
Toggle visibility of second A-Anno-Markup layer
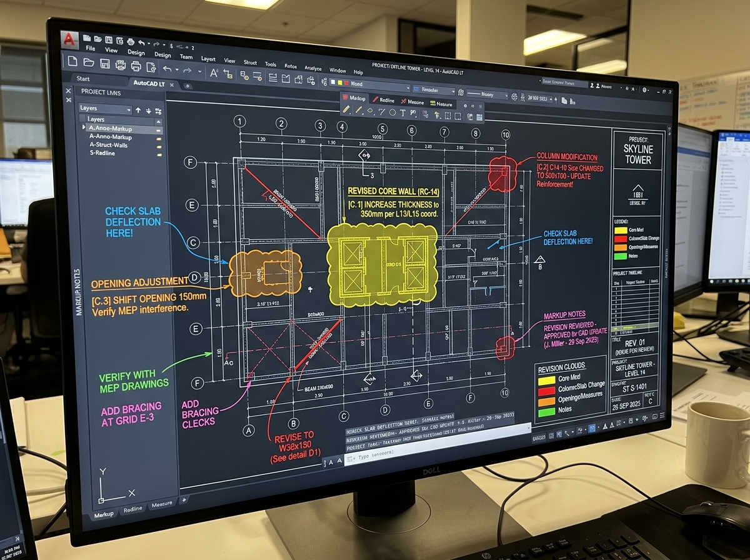click(159, 137)
